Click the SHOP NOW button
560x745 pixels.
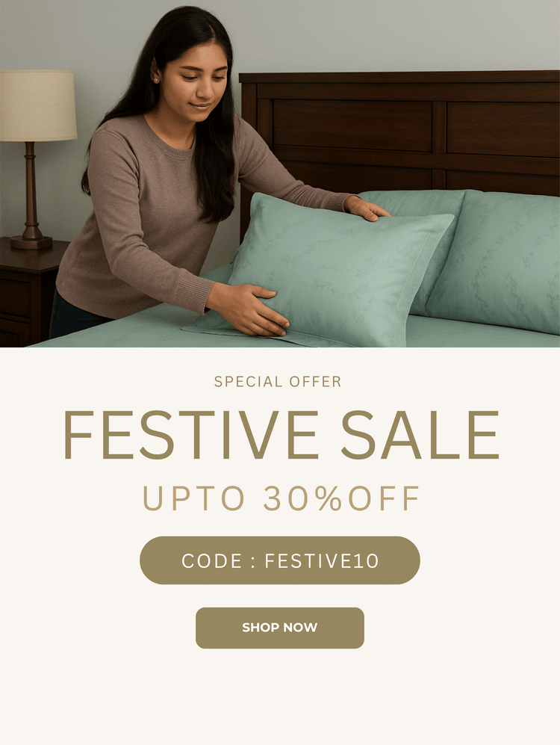(279, 627)
